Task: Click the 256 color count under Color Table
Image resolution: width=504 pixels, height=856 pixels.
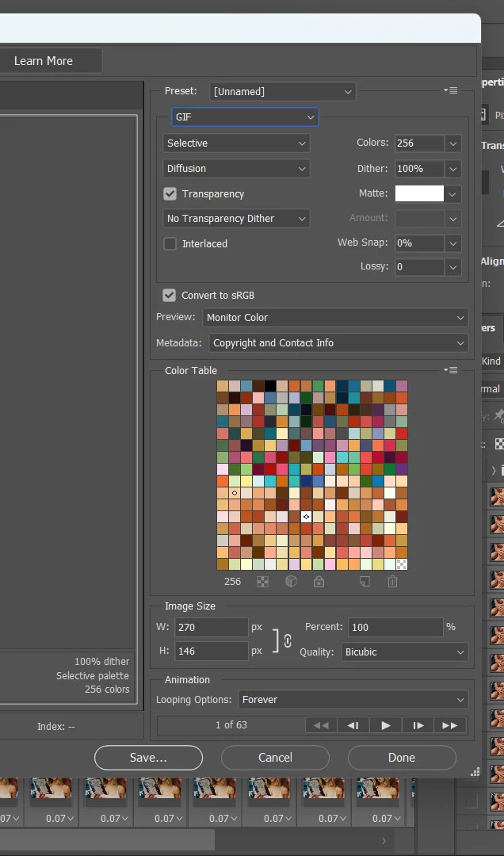Action: pos(232,582)
